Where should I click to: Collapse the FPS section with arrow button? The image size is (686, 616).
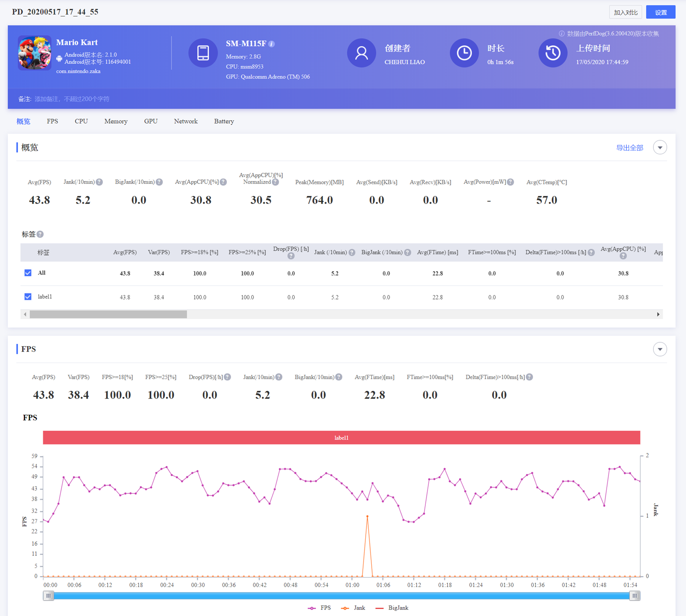coord(660,349)
